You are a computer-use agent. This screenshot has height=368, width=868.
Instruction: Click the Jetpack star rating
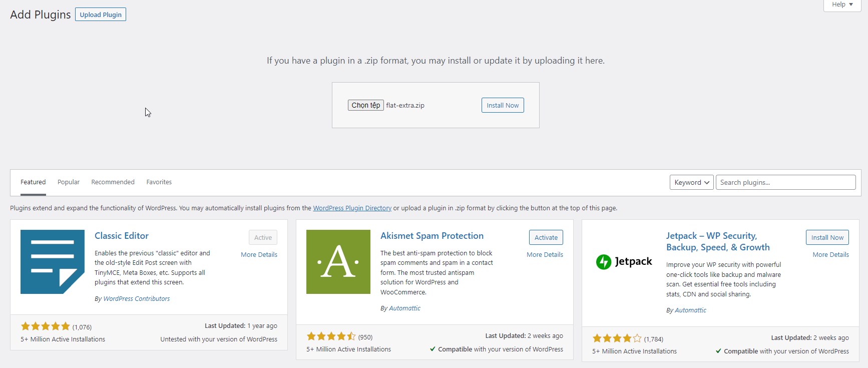pyautogui.click(x=617, y=338)
